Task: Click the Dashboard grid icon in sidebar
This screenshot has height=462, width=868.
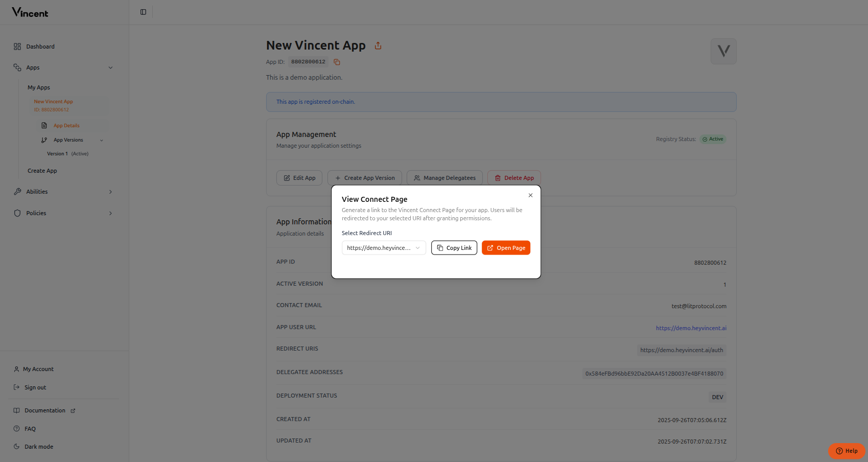Action: [x=17, y=47]
